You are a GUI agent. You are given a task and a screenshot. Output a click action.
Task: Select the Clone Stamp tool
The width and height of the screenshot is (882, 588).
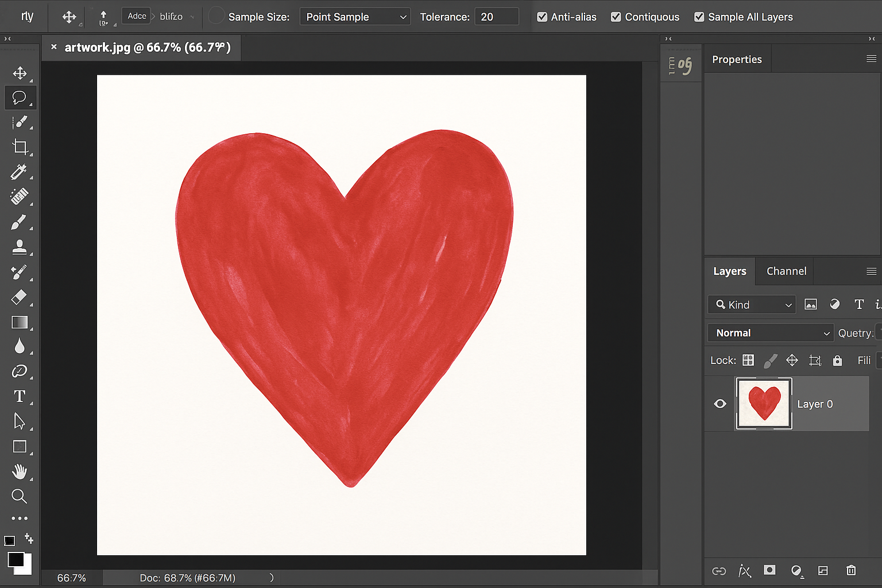(19, 247)
